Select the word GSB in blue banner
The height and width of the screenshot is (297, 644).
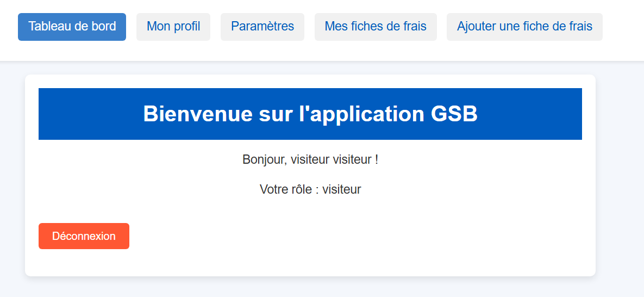(x=454, y=114)
